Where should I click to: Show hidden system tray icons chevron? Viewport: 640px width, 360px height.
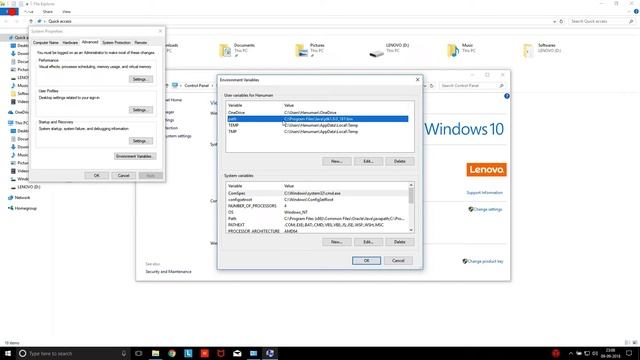click(571, 353)
